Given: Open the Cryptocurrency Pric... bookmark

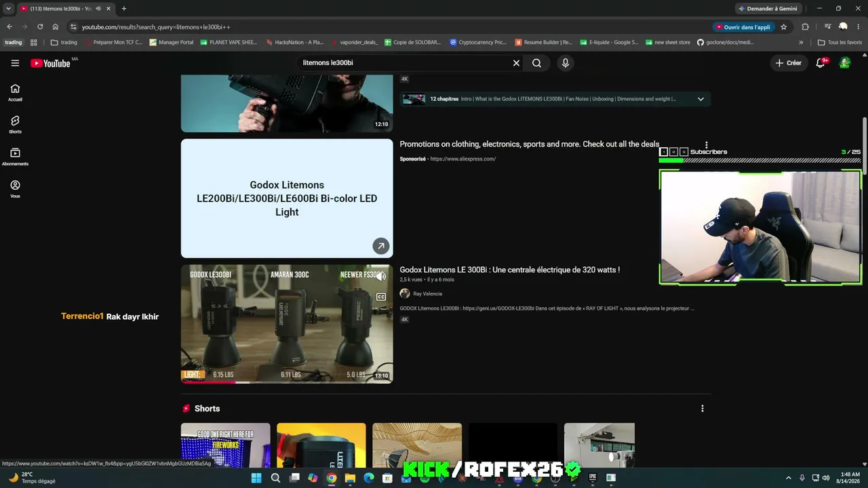Looking at the screenshot, I should coord(478,42).
